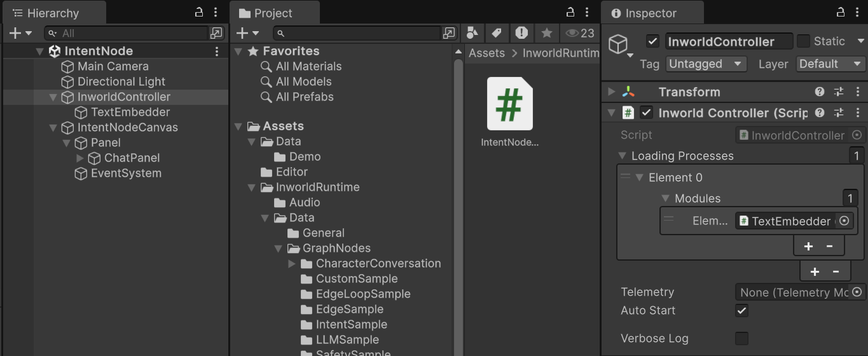
Task: Open Inspector panel options menu
Action: [857, 13]
